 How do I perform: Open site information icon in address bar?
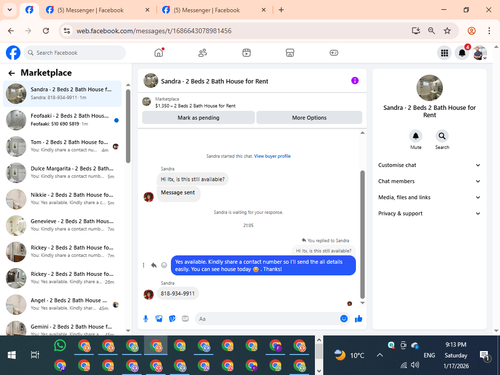67,31
